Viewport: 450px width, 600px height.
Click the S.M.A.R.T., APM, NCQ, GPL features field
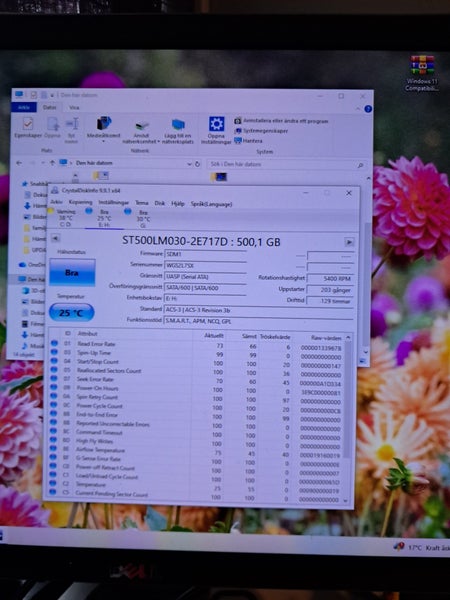(258, 321)
